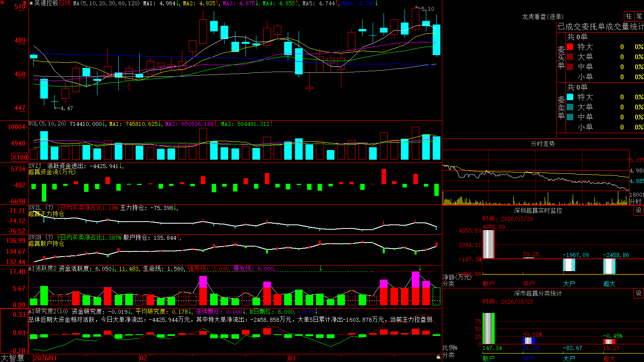Click the teal 大单 swatch under 委卖单
Screen dimensions: 644x362
(x=570, y=107)
